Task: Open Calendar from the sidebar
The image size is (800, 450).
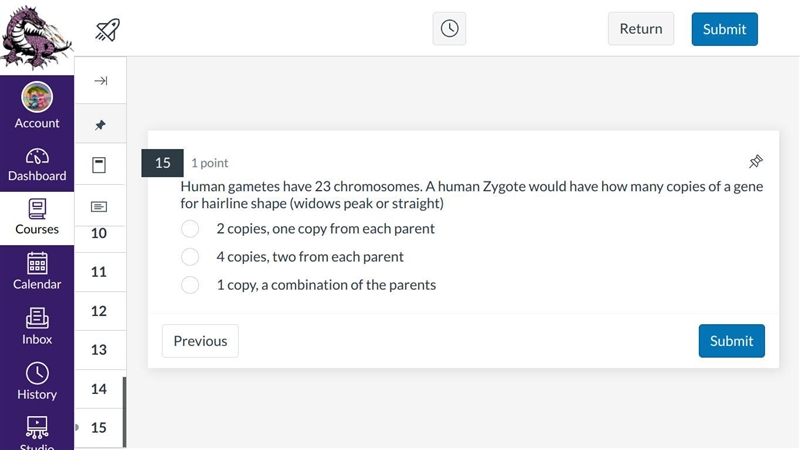Action: coord(37,271)
